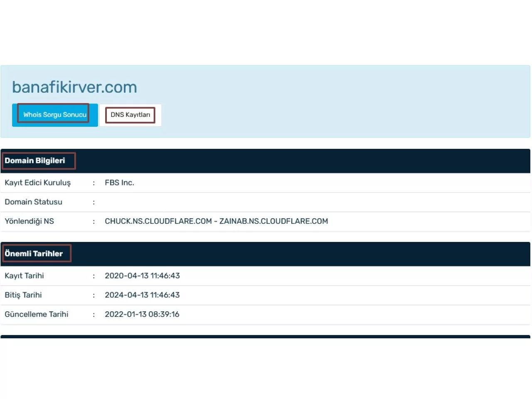Select the CHUCK.NS.CLOUDFLARE.COM nameserver text
This screenshot has width=532, height=399.
158,222
